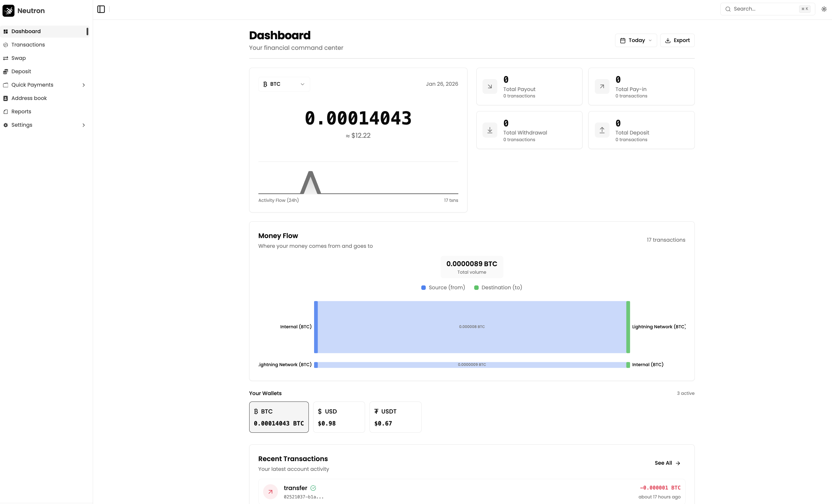
Task: Collapse sidebar with panel toggle icon
Action: [101, 9]
